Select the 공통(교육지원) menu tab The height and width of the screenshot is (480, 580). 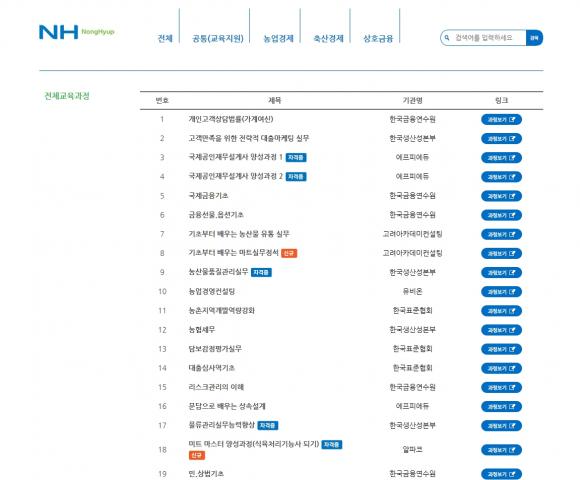[x=218, y=38]
